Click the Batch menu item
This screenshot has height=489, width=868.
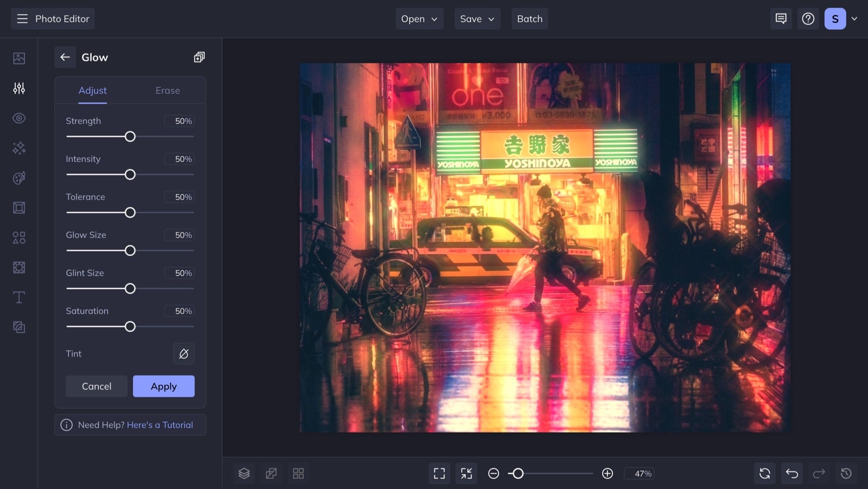[x=529, y=18]
